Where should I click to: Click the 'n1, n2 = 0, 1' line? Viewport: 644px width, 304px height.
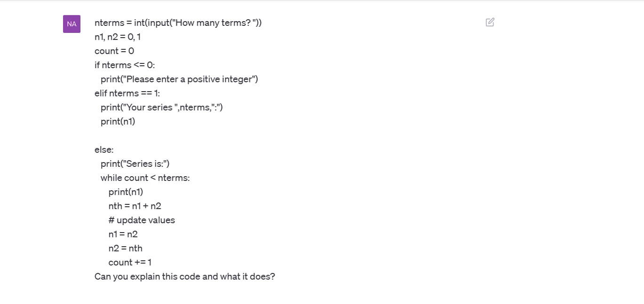point(118,37)
